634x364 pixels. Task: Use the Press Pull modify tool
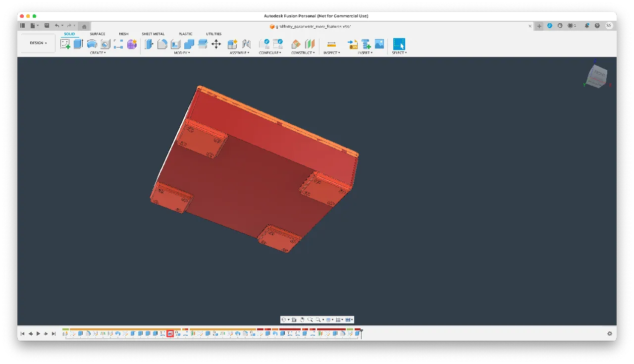pos(149,44)
